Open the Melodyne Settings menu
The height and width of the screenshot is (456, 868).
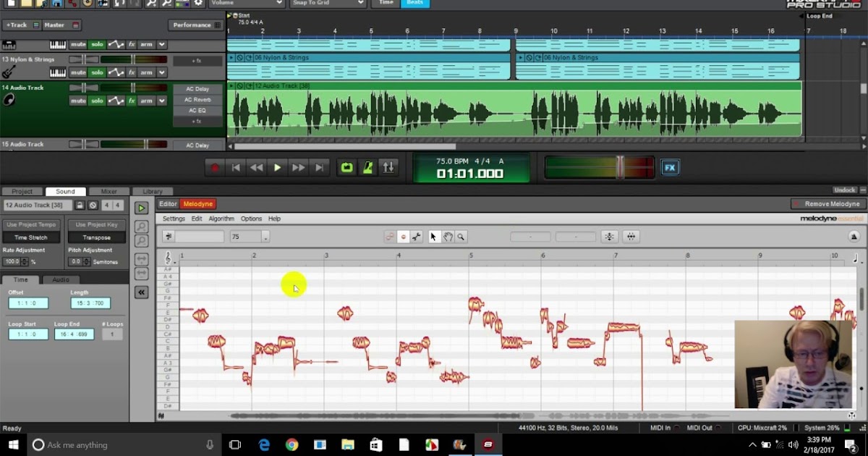pyautogui.click(x=174, y=219)
